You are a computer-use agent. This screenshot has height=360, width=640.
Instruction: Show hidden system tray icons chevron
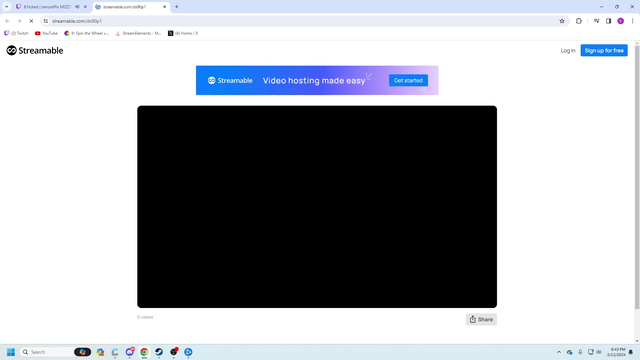559,352
